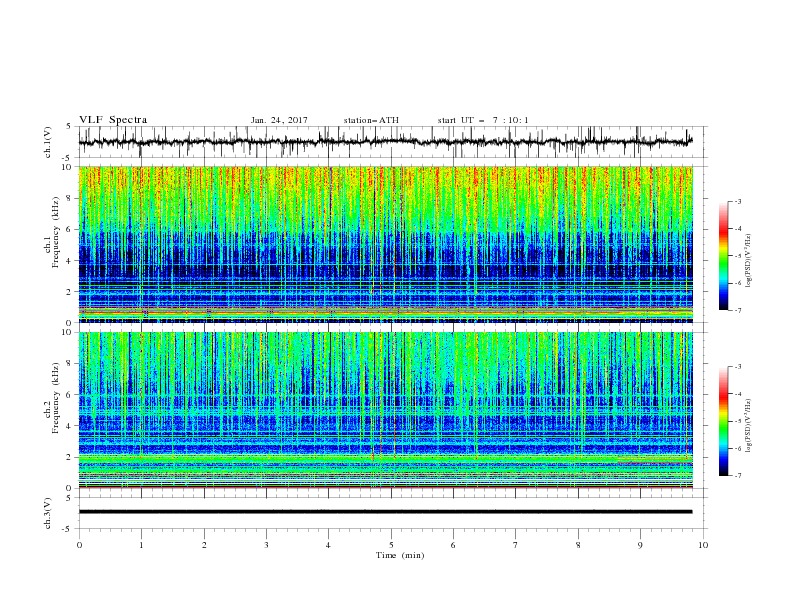Click the ch.2 color bar log(PSD) label
This screenshot has width=792, height=612.
point(748,426)
